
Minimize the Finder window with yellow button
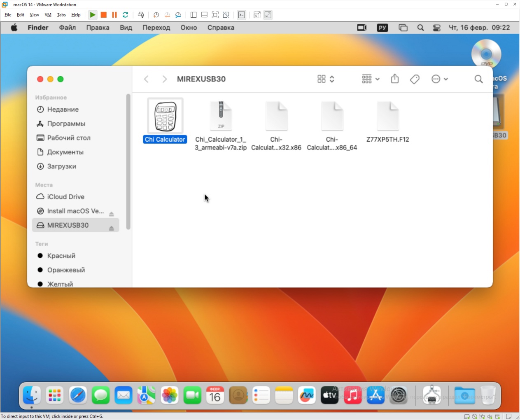pyautogui.click(x=50, y=79)
